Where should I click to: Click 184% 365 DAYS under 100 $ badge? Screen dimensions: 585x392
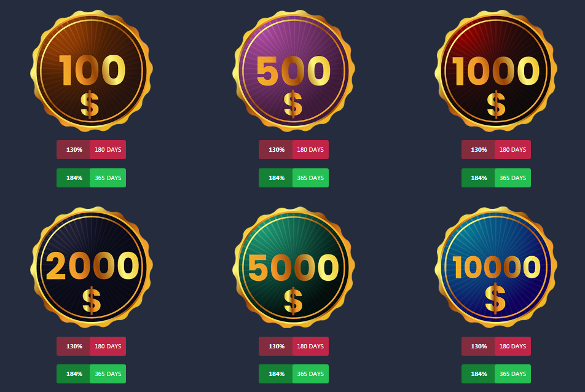[x=92, y=178]
